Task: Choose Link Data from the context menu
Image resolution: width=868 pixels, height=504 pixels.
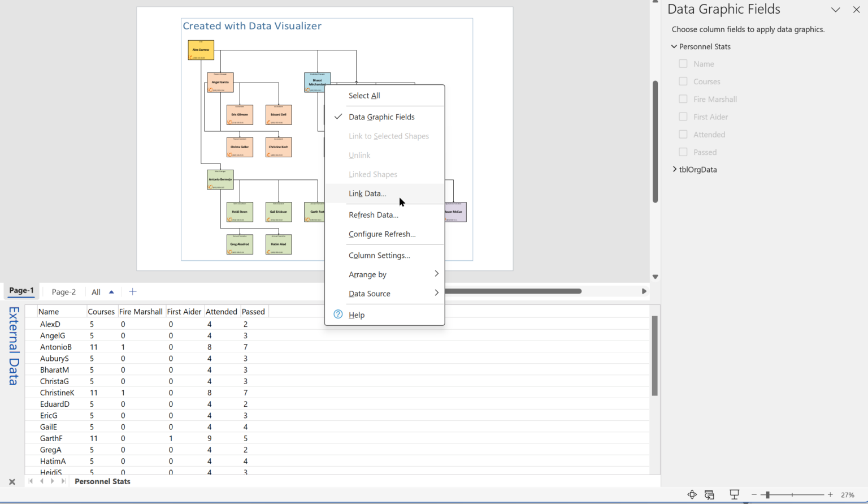Action: point(367,193)
